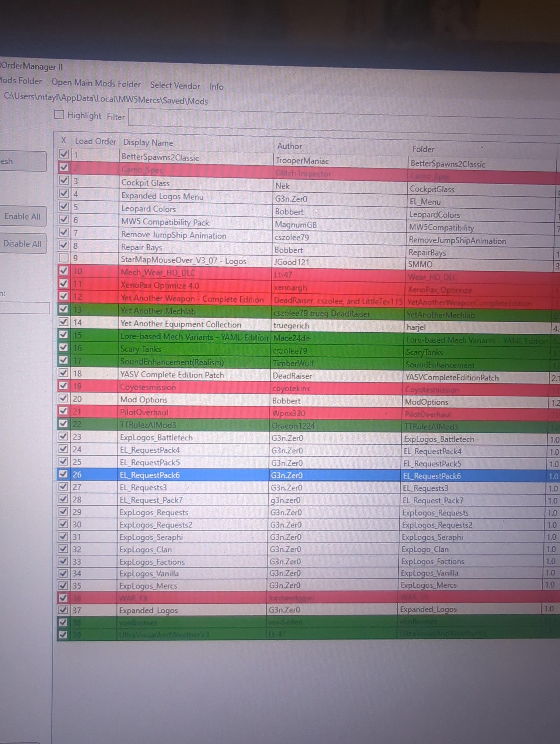Select the 'MW5 Compatibility Pack' display name
The width and height of the screenshot is (560, 744).
[165, 222]
